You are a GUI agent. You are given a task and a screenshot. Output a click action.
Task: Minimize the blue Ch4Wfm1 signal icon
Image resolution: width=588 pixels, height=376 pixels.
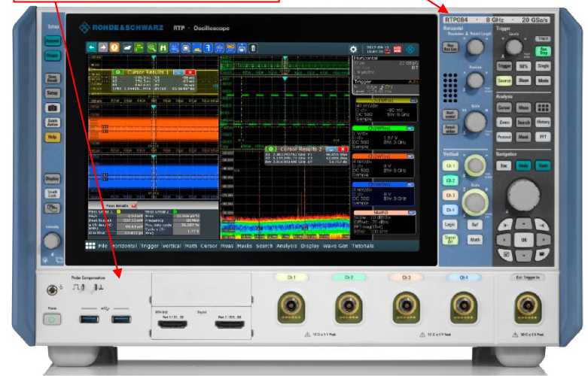(410, 185)
